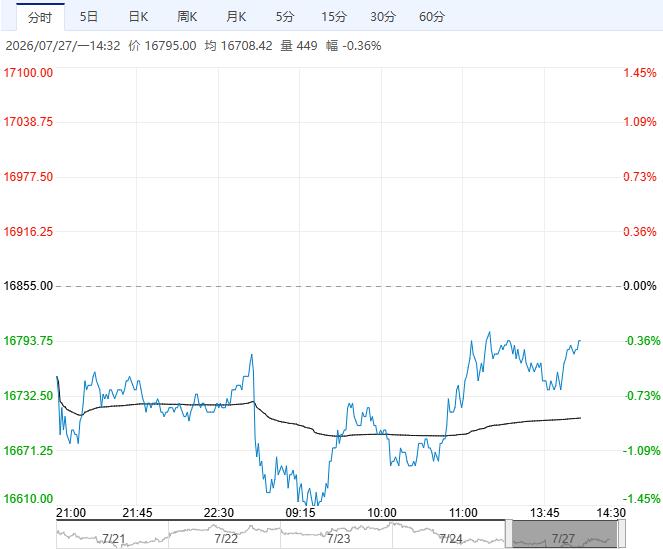Open the 5日 five-day chart tab
The image size is (663, 549).
[89, 16]
